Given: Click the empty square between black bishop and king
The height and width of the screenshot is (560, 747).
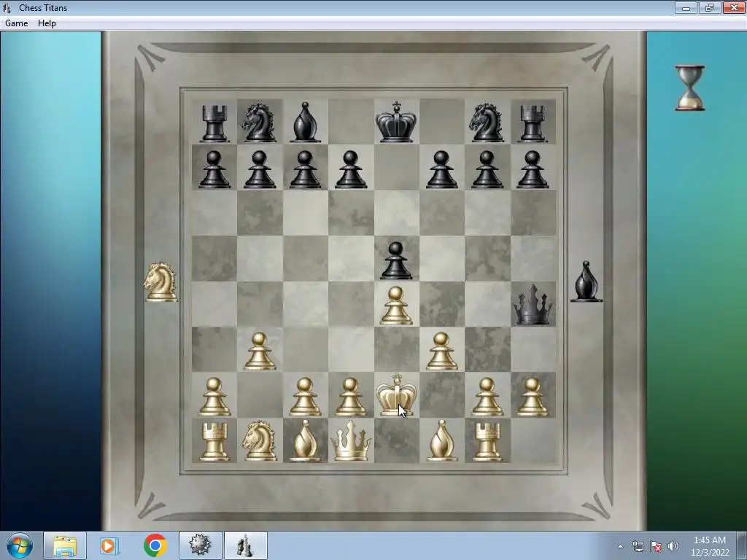Looking at the screenshot, I should 351,122.
